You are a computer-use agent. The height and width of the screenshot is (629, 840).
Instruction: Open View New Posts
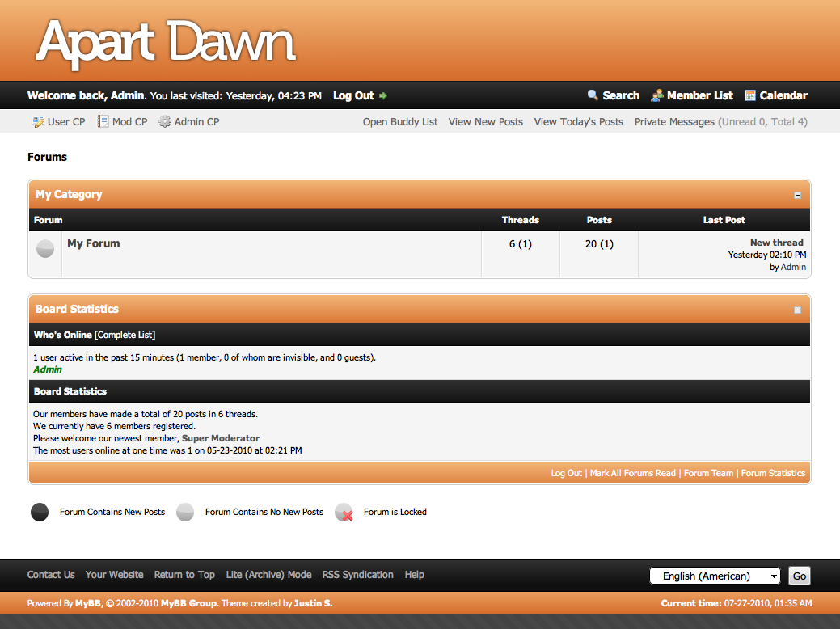click(485, 122)
